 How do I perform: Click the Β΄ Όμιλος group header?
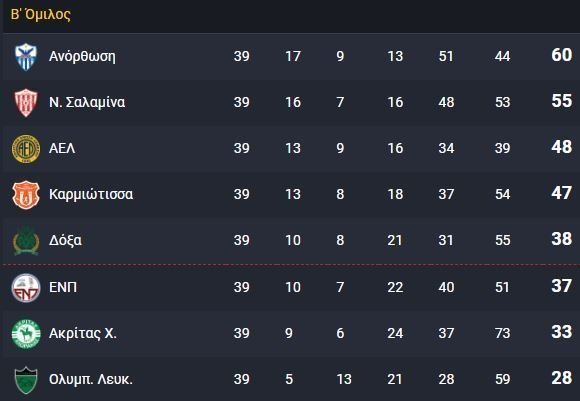(41, 14)
